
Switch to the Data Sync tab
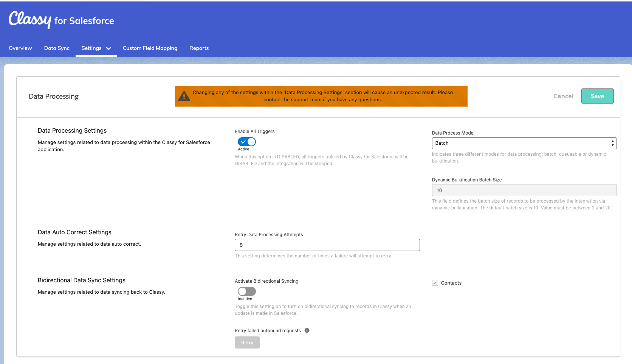click(57, 48)
